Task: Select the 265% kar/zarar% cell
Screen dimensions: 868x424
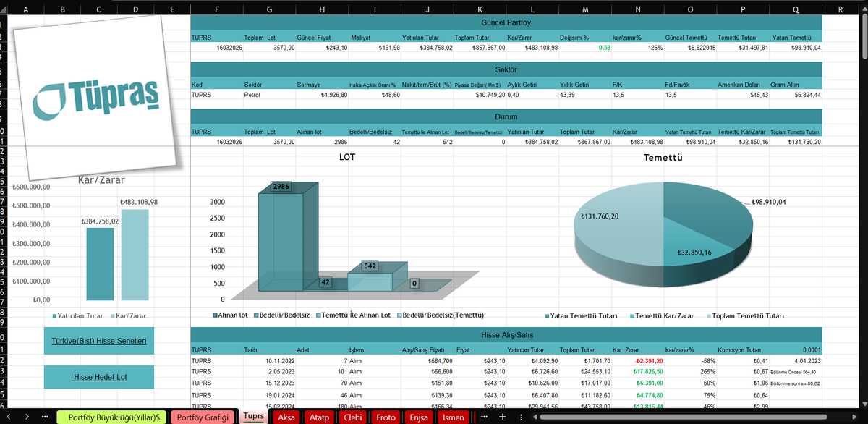Action: (690, 371)
